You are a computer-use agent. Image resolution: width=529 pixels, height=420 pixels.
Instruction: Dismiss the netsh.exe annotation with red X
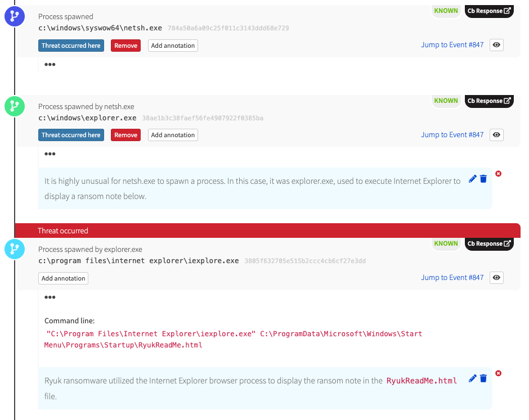click(498, 174)
